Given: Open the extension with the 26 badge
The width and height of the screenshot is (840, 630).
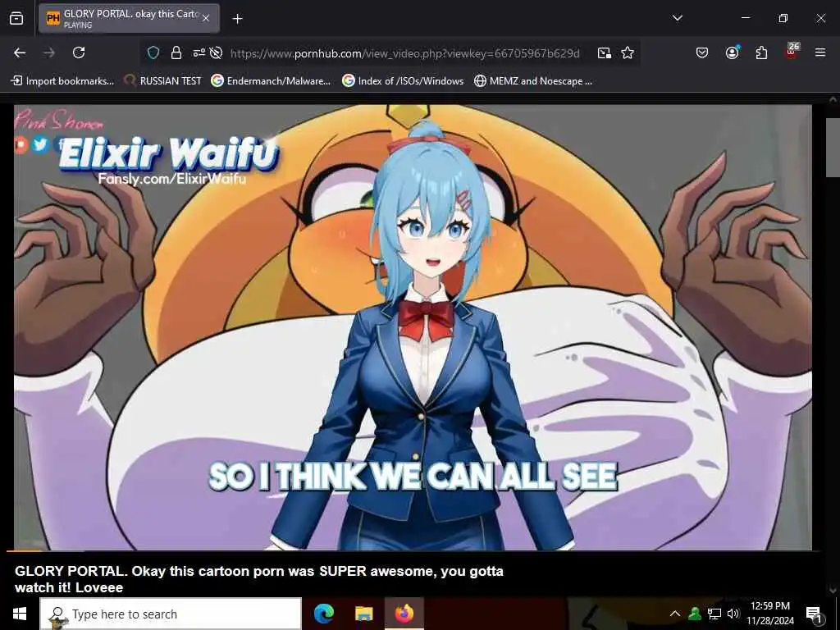Looking at the screenshot, I should [x=792, y=52].
